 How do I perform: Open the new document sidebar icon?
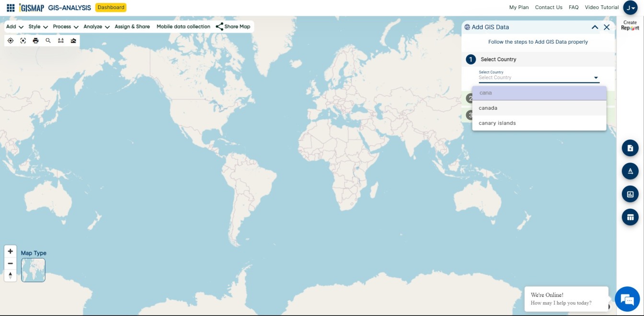(x=630, y=148)
